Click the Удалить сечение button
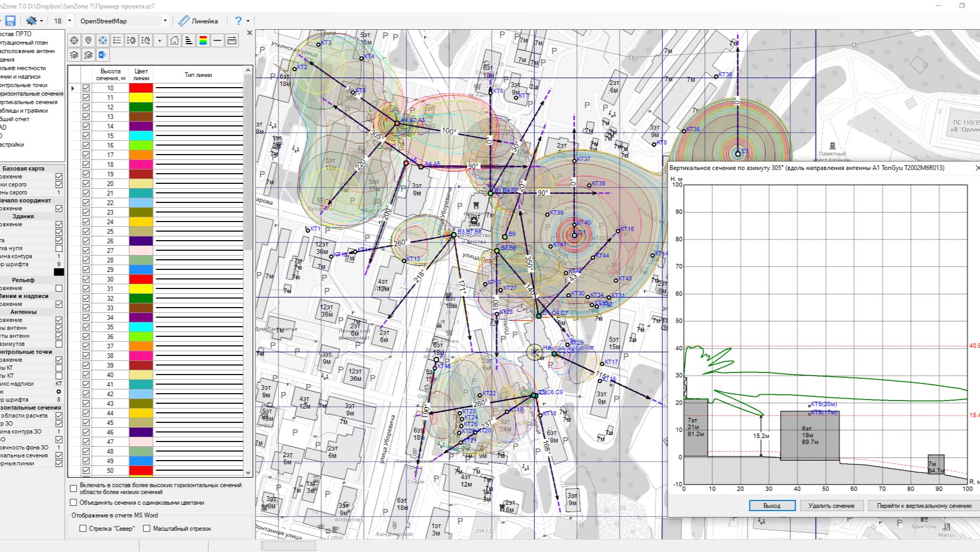Screen dimensions: 980x552 [831, 506]
